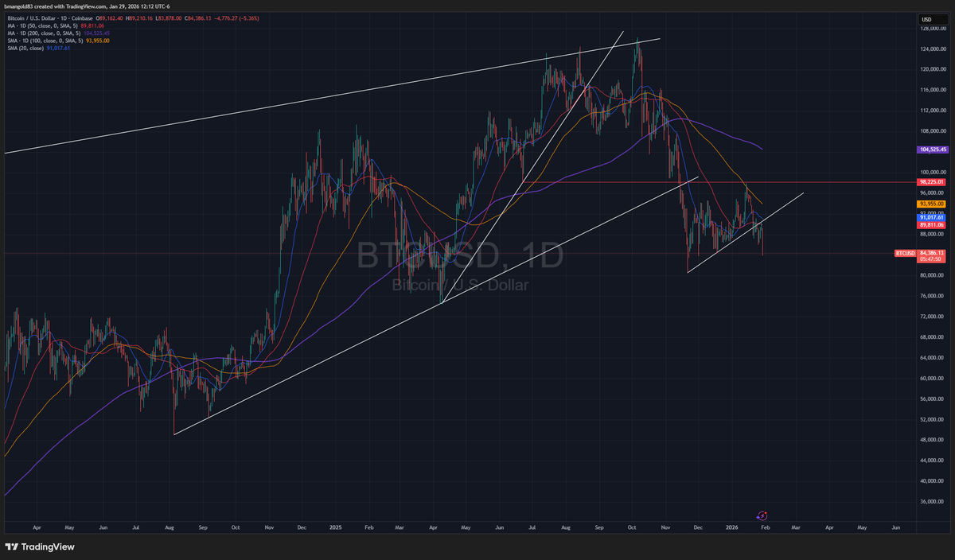This screenshot has height=560, width=955.
Task: Select the SMA 100 indicator legend row
Action: [58, 41]
